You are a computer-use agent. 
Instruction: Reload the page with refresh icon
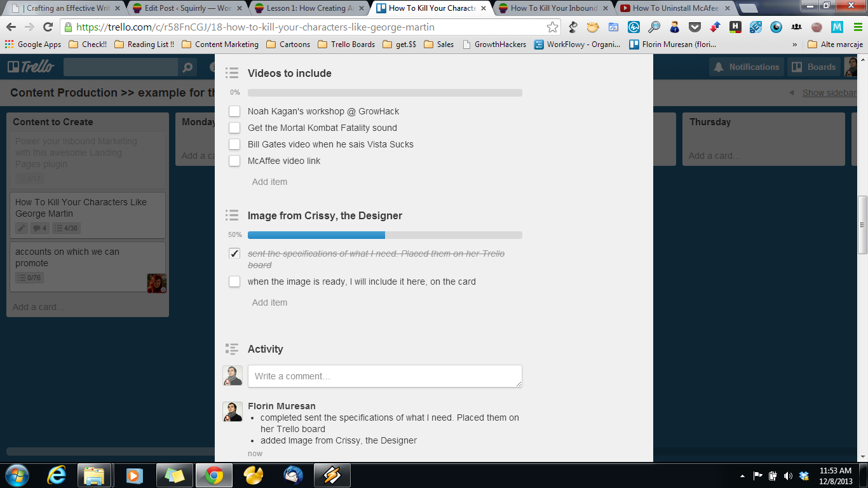[48, 27]
